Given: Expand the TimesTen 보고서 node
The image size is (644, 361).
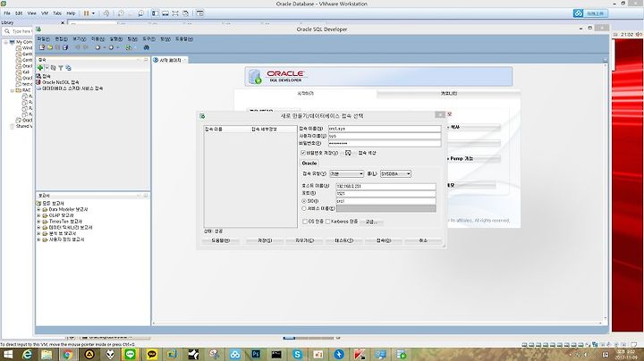Looking at the screenshot, I should click(x=38, y=222).
